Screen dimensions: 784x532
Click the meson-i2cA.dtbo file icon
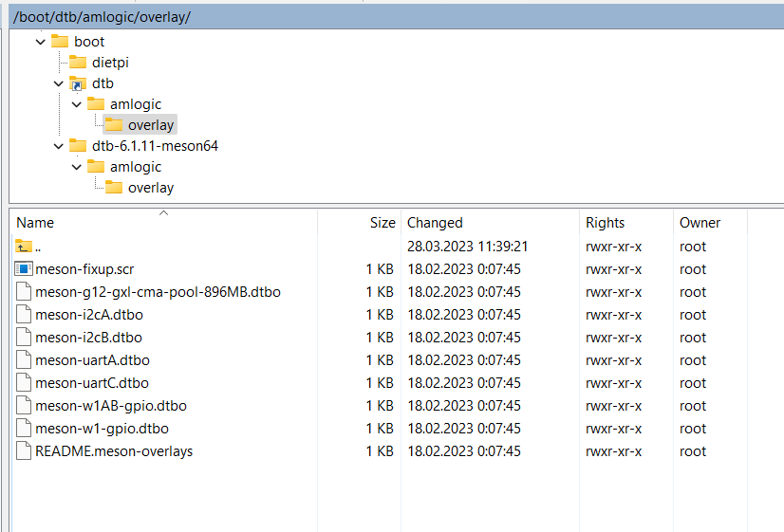pyautogui.click(x=25, y=315)
